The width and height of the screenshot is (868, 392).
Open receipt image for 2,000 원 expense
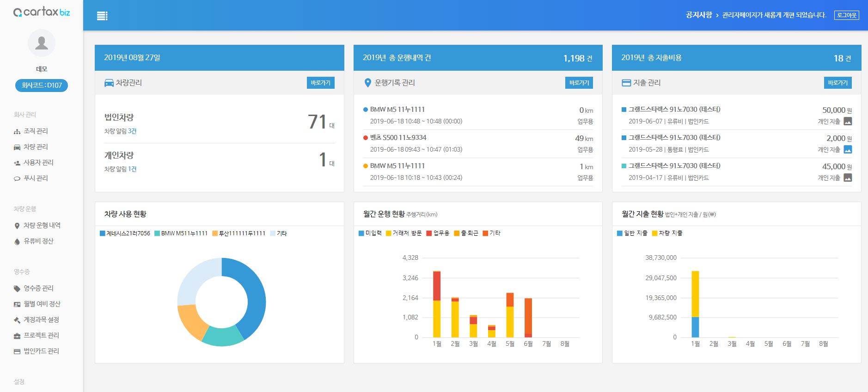point(848,149)
